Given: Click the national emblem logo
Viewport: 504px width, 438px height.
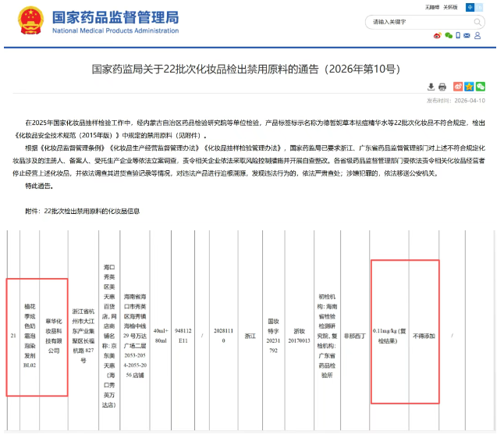Looking at the screenshot, I should pos(30,20).
